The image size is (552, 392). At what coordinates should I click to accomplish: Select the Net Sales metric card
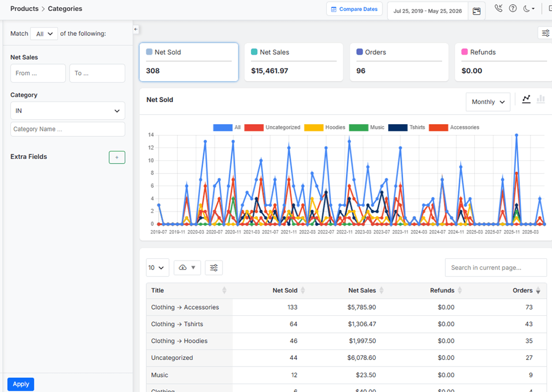(294, 62)
